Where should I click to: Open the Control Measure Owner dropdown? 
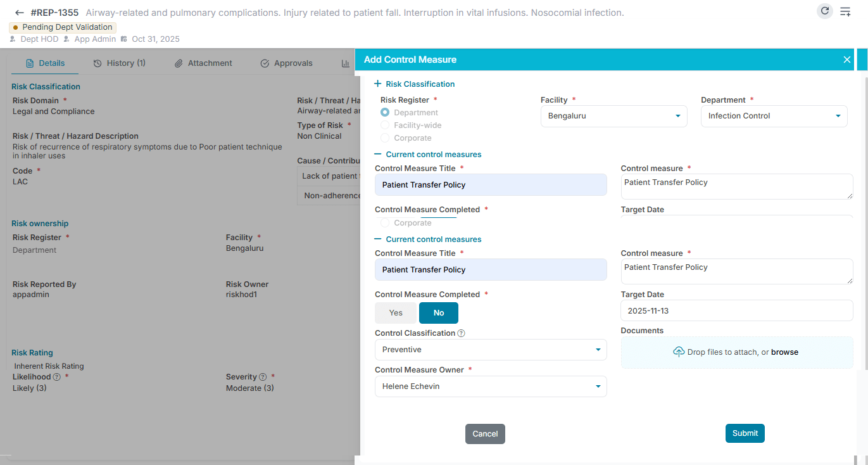click(x=491, y=386)
